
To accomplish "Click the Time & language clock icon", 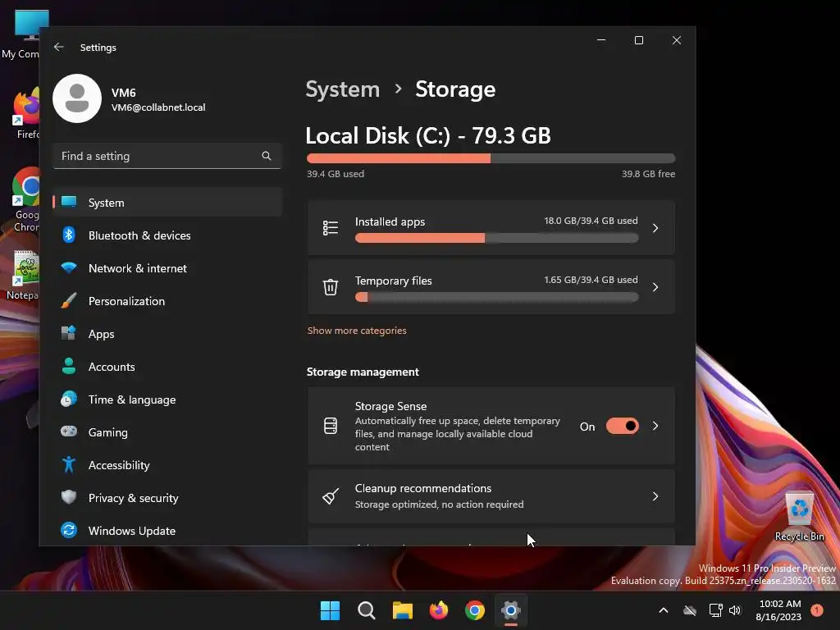I will (x=69, y=399).
